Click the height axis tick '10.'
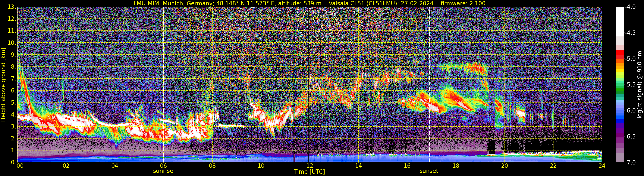The image size is (644, 176). pyautogui.click(x=12, y=43)
